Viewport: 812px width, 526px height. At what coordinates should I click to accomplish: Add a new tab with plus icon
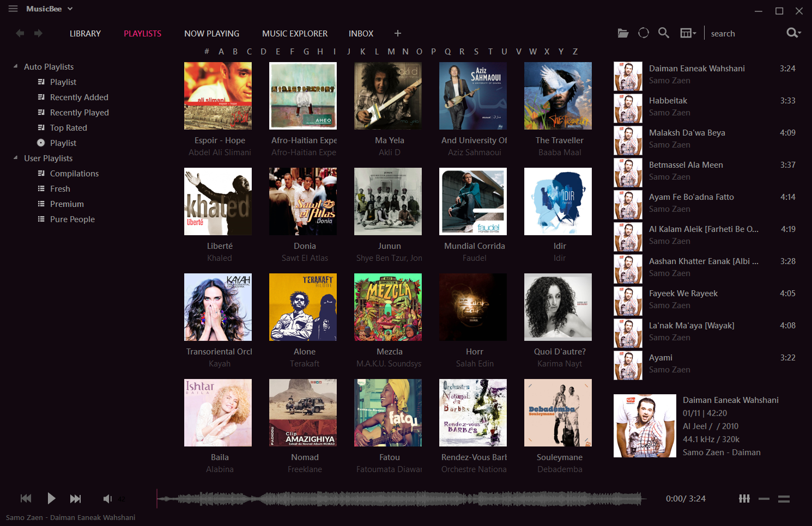pos(398,33)
